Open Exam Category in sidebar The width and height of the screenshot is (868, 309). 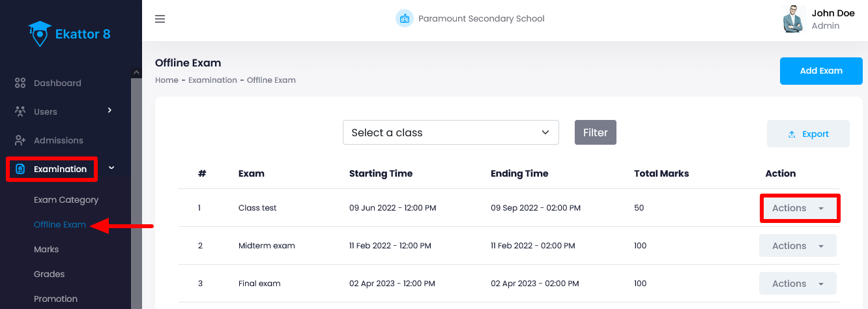(x=66, y=199)
